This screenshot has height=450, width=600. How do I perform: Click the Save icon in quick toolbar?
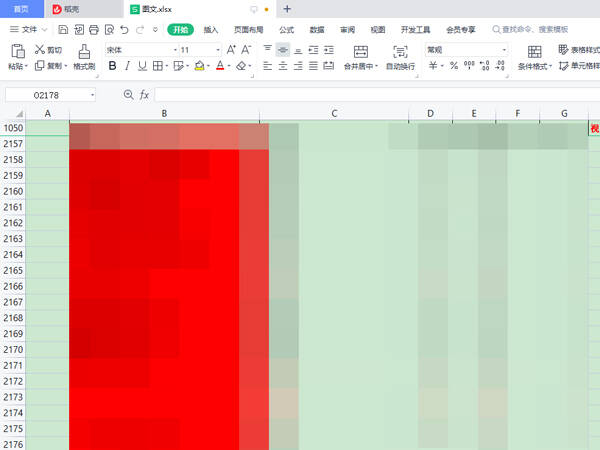click(63, 30)
